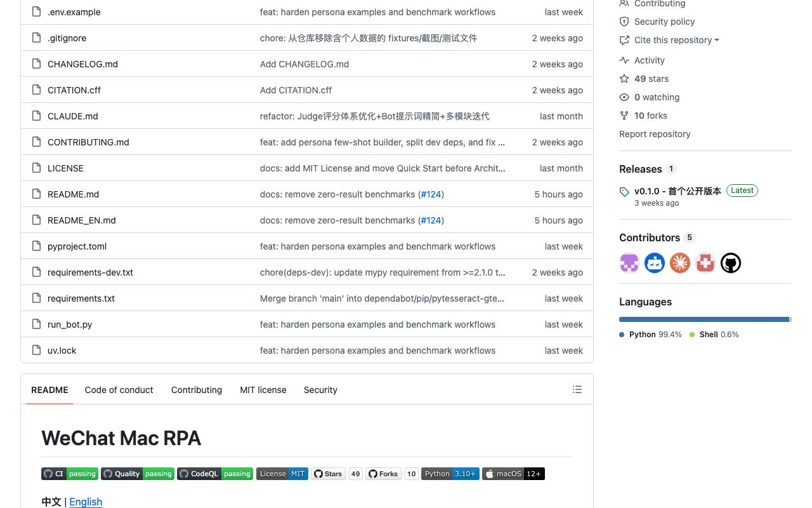The image size is (812, 508).
Task: Open the LICENSE file
Action: [x=65, y=168]
